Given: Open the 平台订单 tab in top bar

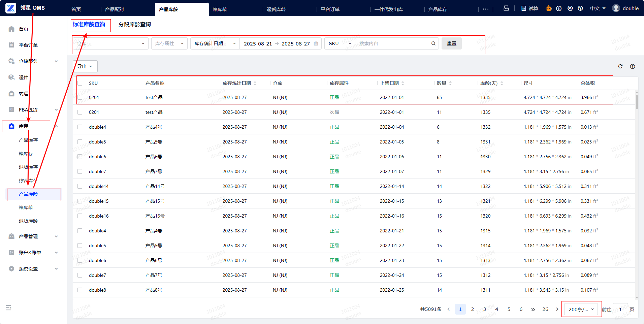Looking at the screenshot, I should coord(330,9).
